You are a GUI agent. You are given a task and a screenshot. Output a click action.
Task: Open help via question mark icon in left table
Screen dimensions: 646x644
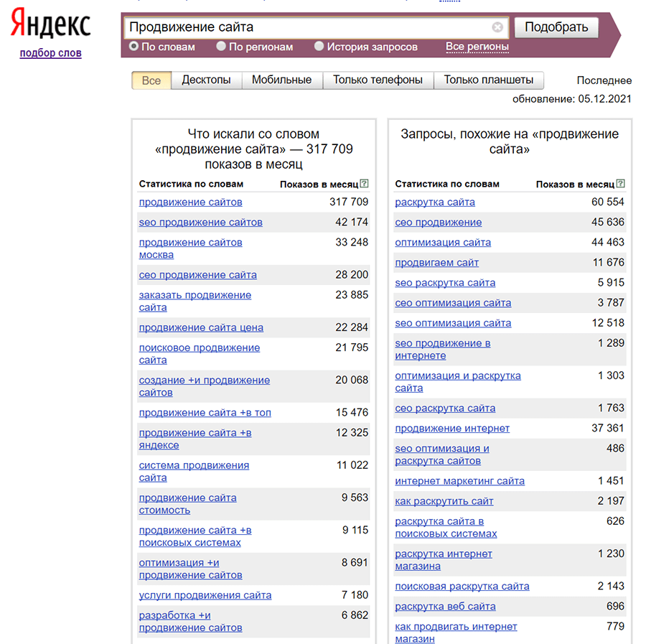coord(365,183)
